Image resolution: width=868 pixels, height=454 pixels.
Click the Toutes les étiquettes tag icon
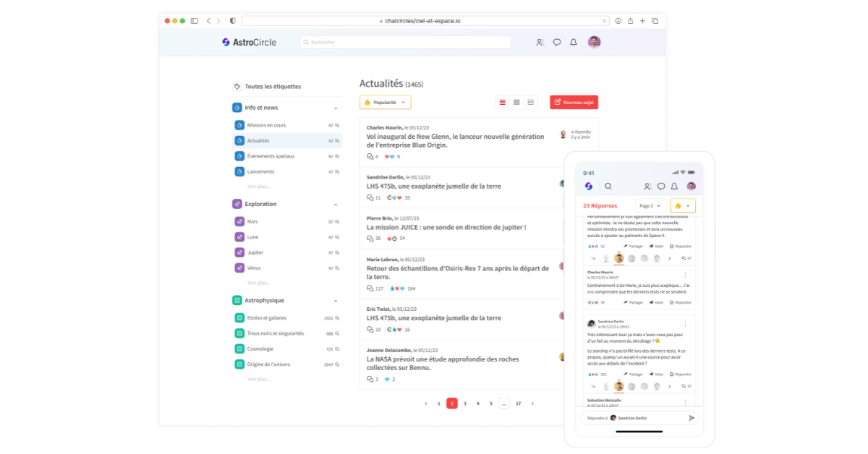237,87
